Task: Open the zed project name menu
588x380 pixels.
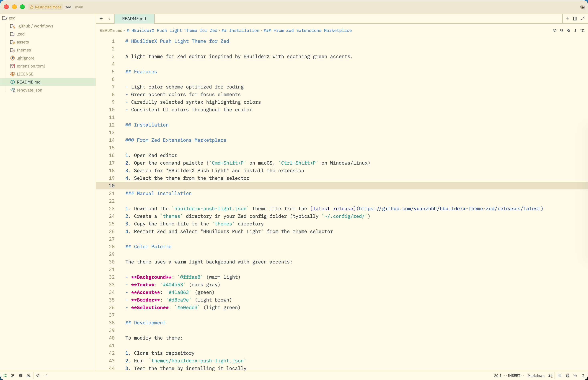Action: tap(68, 7)
